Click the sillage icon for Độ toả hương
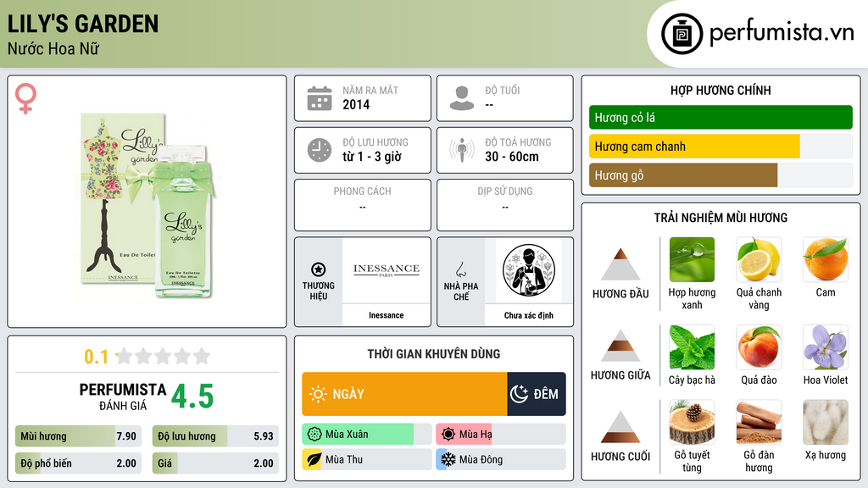The image size is (868, 488). [462, 150]
